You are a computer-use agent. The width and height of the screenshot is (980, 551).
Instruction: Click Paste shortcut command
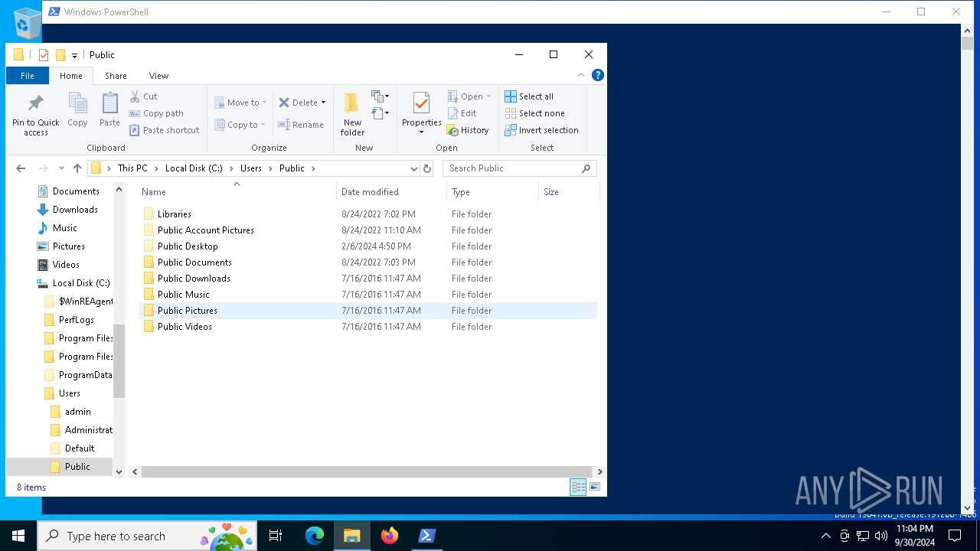(164, 130)
